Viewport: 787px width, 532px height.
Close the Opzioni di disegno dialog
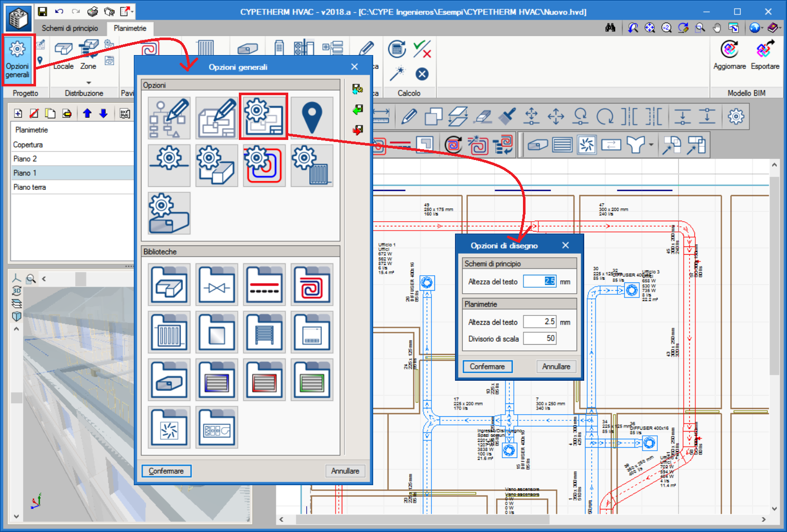point(566,245)
